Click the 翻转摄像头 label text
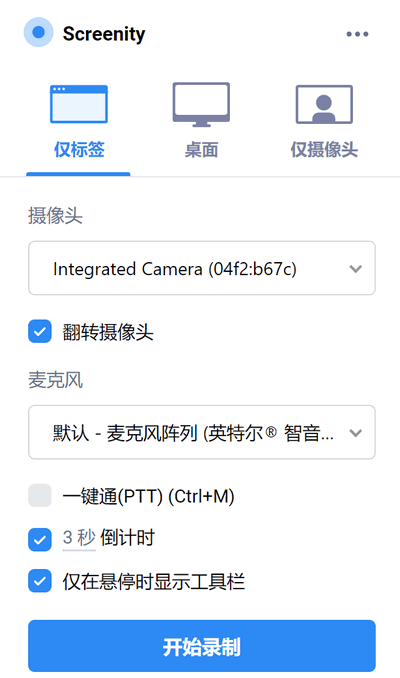 [108, 332]
